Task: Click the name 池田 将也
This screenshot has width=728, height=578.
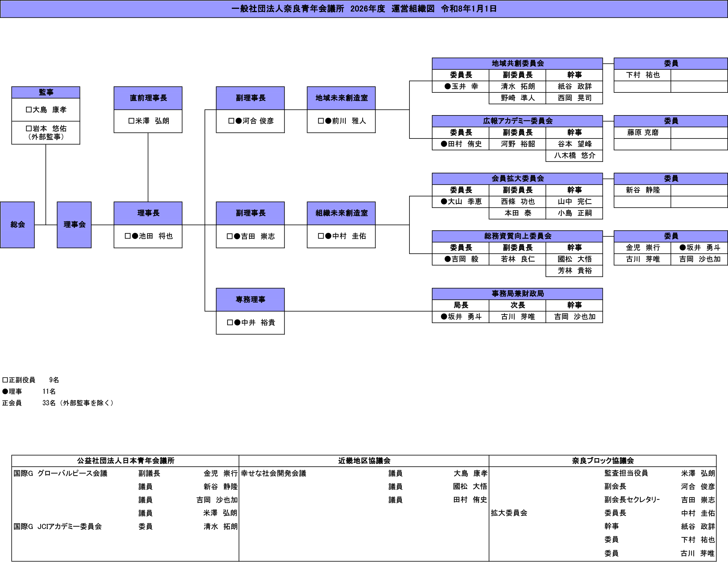Action: 148,236
